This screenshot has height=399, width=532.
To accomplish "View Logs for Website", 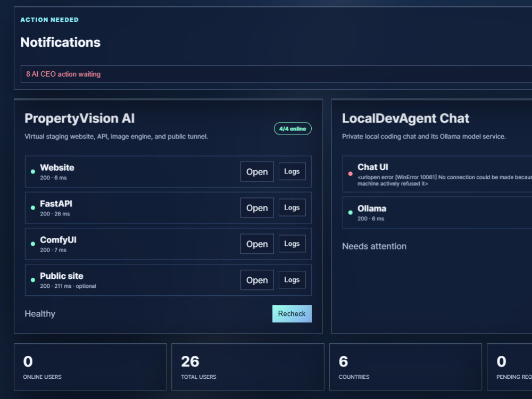I will [292, 171].
